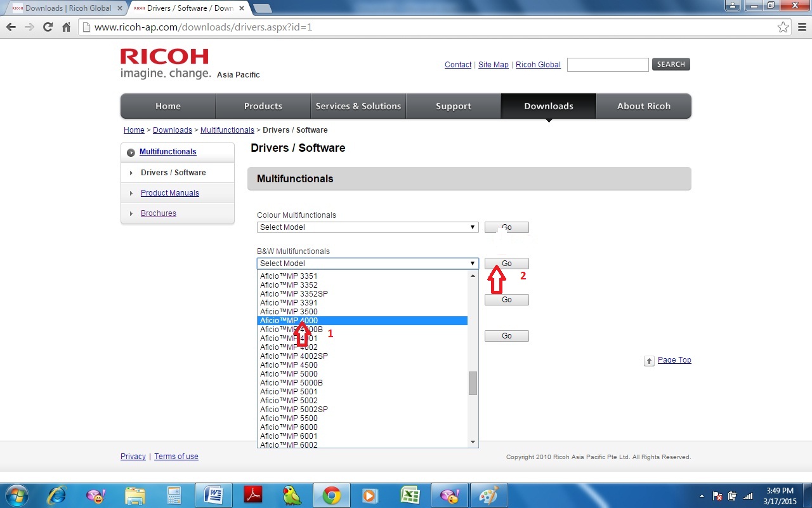Screen dimensions: 812x508
Task: Pick Aficio MP 5000B from the list
Action: pos(363,383)
